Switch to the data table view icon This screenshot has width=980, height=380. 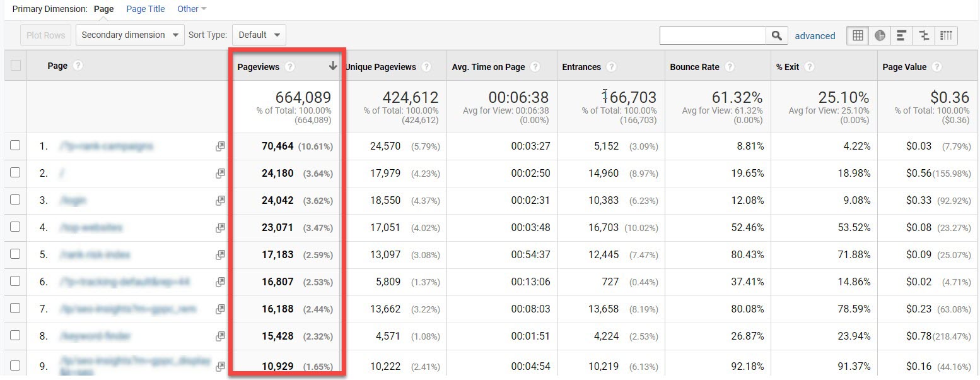tap(858, 36)
